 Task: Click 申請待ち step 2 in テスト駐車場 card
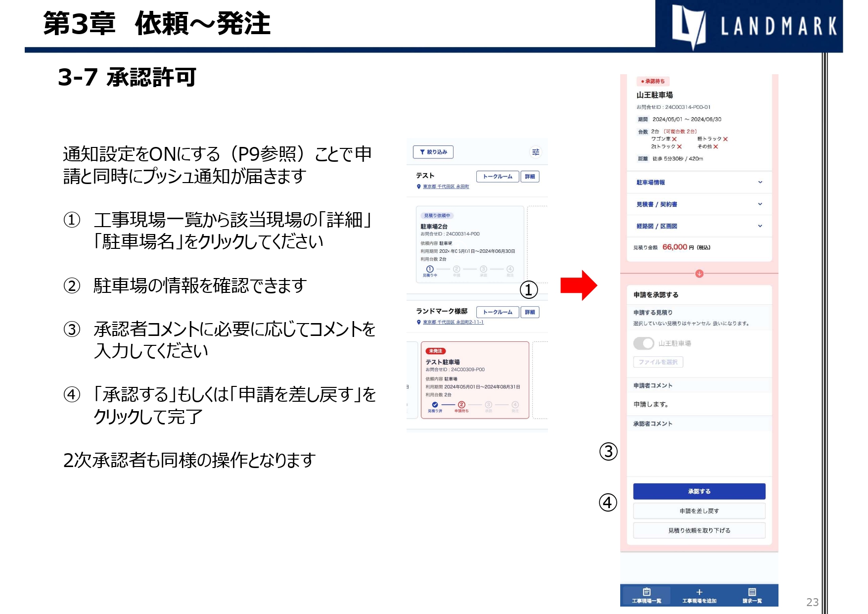pos(461,405)
